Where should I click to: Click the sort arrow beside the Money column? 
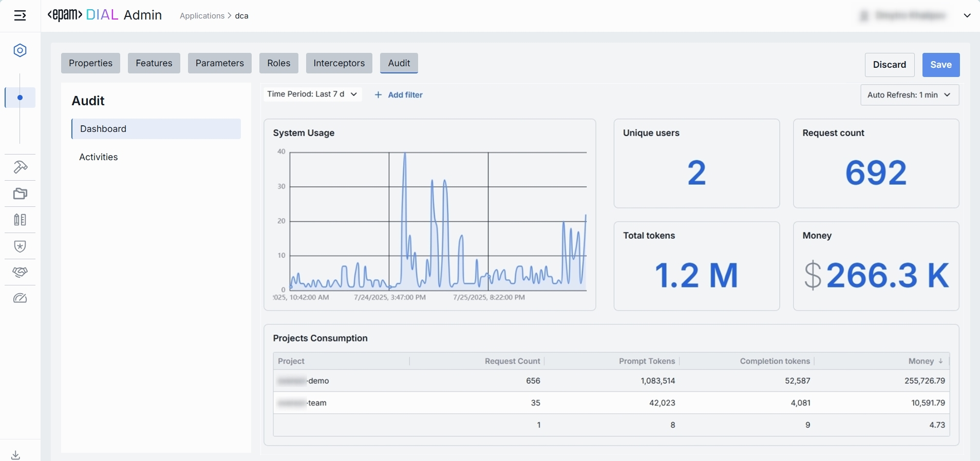pyautogui.click(x=941, y=361)
